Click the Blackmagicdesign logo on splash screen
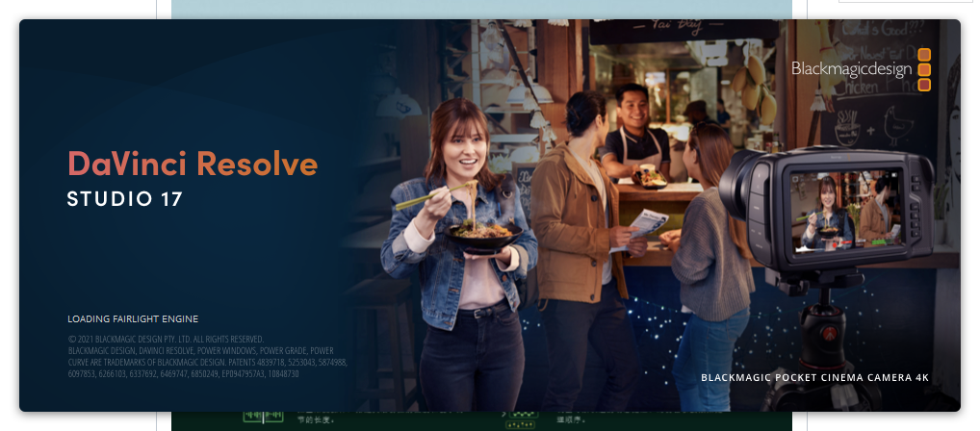This screenshot has width=980, height=431. click(862, 69)
